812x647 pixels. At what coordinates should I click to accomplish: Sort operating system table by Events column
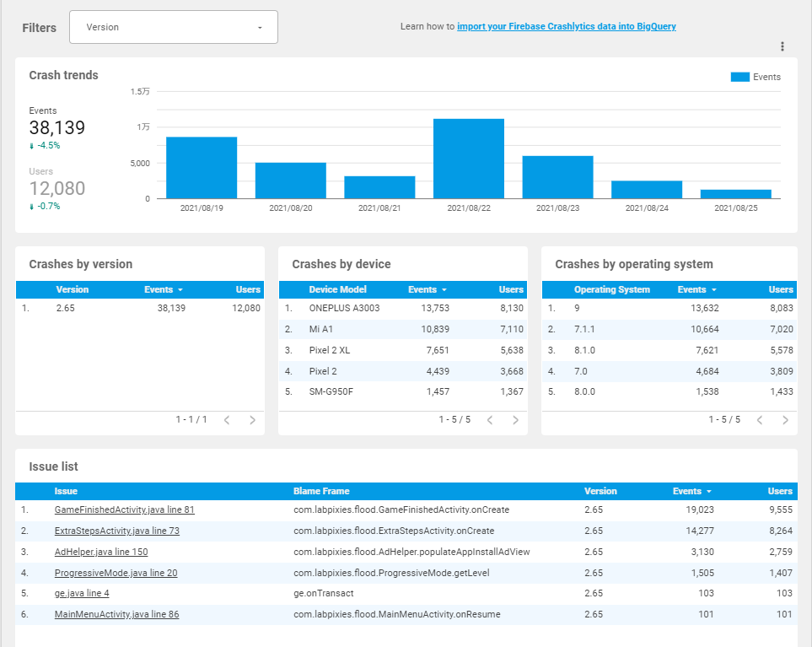coord(696,289)
